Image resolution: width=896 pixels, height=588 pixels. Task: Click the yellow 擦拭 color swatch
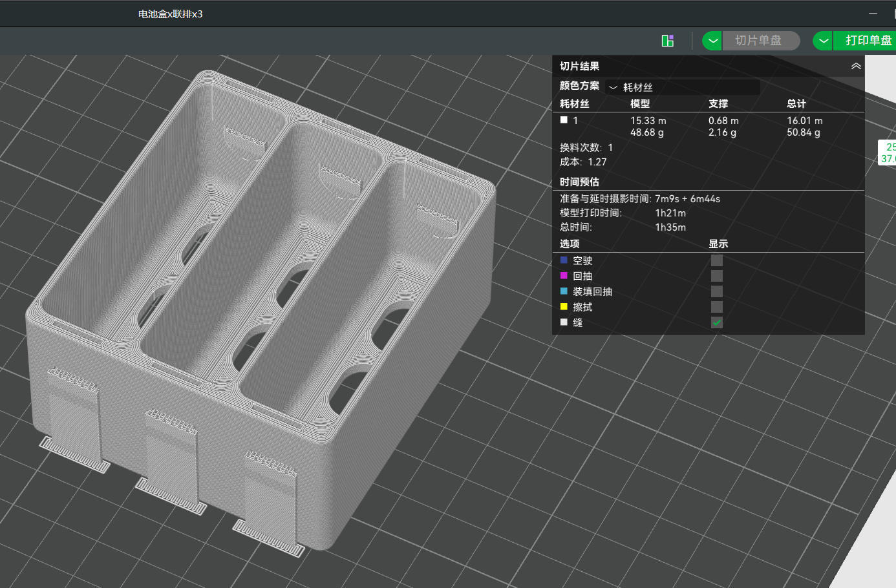coord(564,306)
